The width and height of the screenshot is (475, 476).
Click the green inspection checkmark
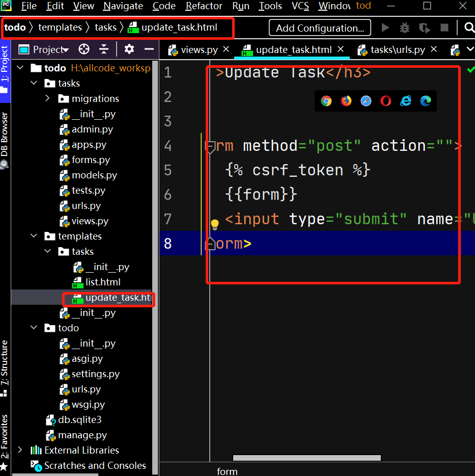click(x=470, y=70)
